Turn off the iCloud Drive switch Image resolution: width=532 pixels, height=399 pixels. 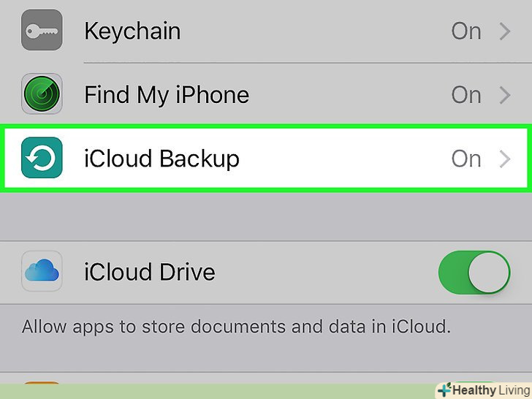tap(474, 273)
